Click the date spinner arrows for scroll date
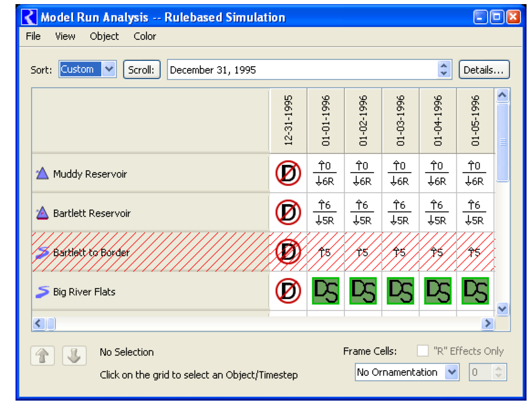The width and height of the screenshot is (532, 407). click(444, 70)
